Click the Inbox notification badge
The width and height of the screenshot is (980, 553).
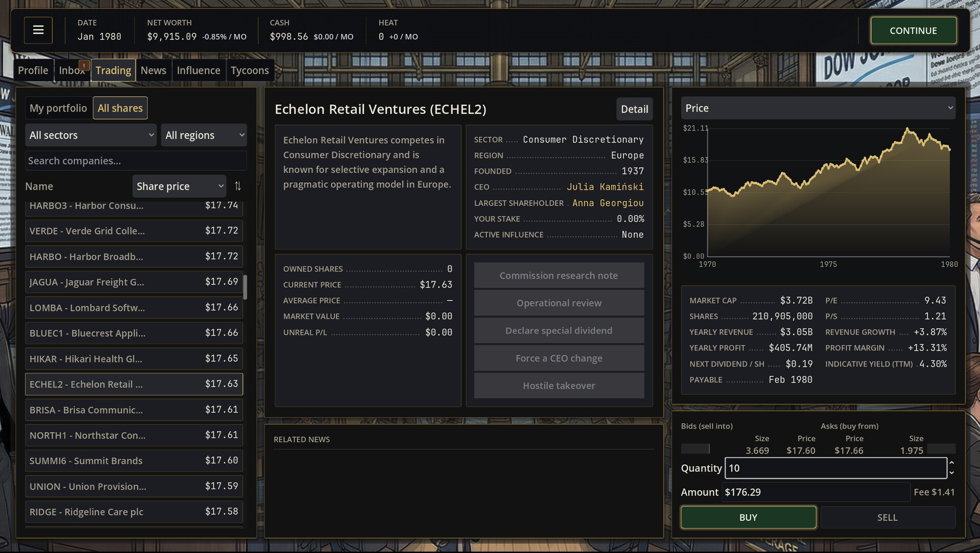click(x=84, y=65)
